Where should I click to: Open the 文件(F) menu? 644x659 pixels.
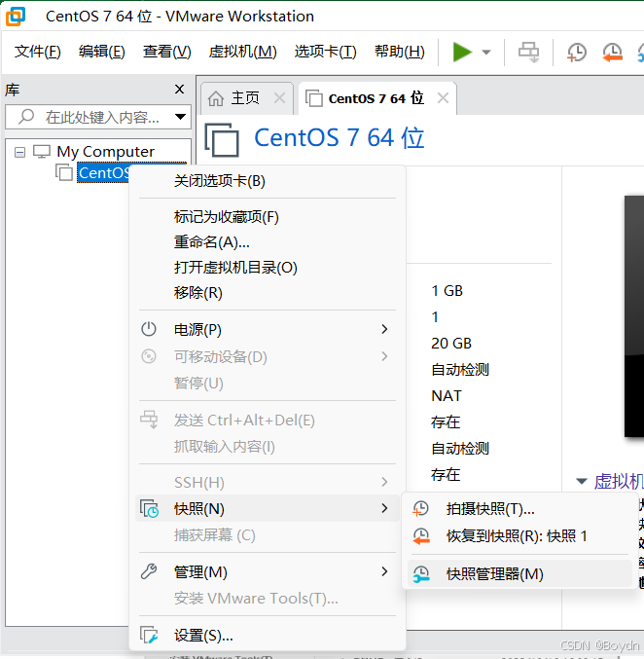point(37,52)
